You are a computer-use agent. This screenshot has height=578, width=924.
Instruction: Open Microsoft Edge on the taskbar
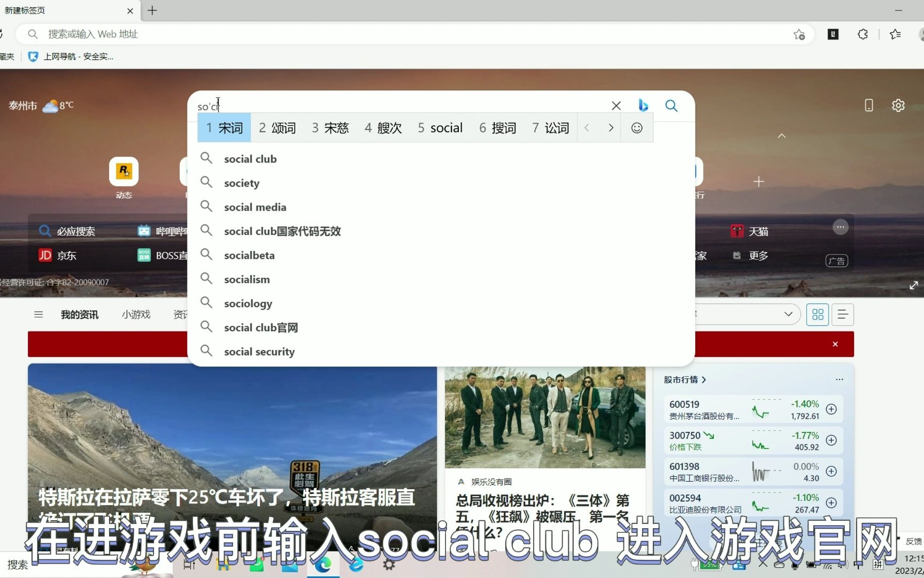323,565
